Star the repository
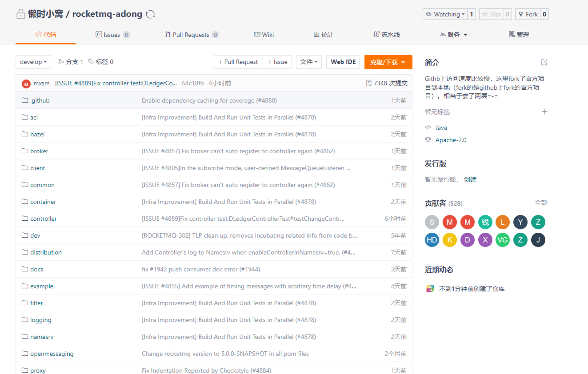 tap(492, 14)
